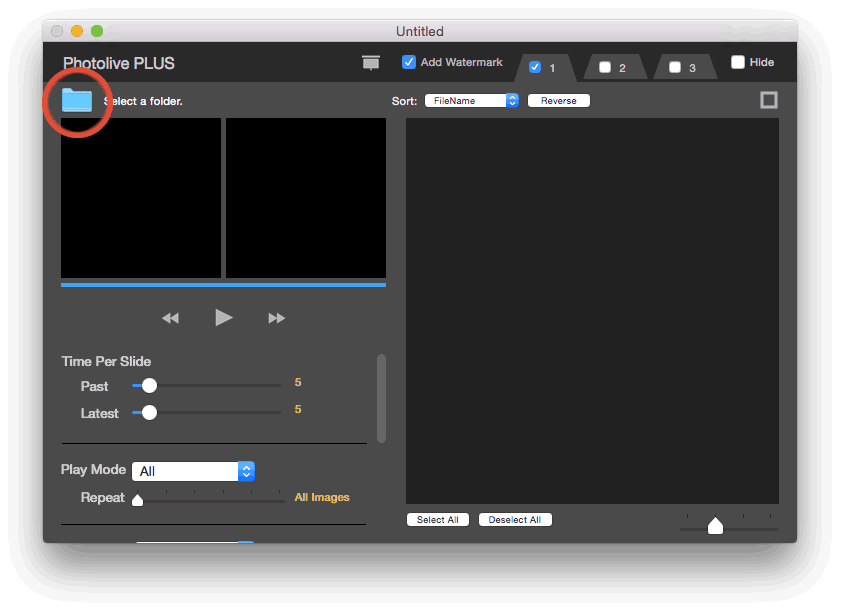Click the Past time slider handle
842x616 pixels.
149,386
